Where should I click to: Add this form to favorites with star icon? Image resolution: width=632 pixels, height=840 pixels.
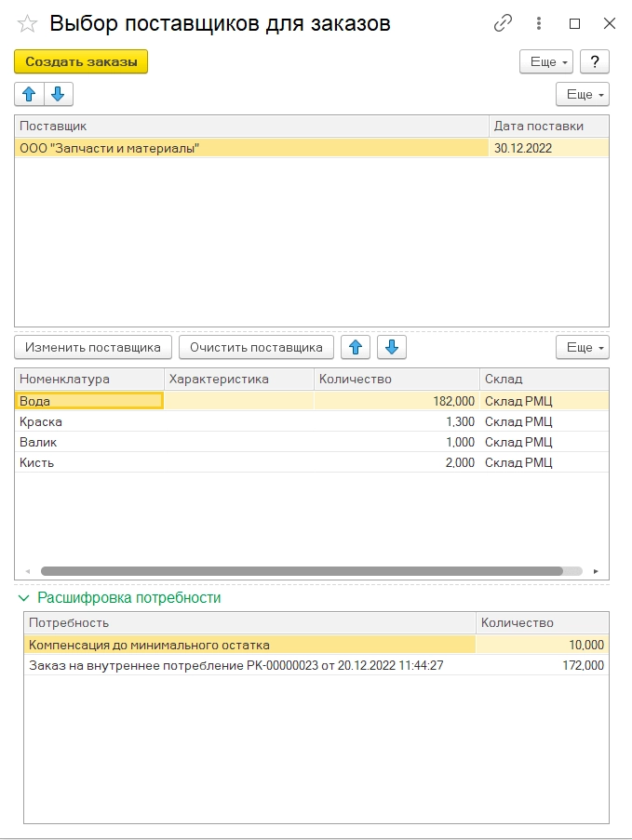tap(28, 24)
